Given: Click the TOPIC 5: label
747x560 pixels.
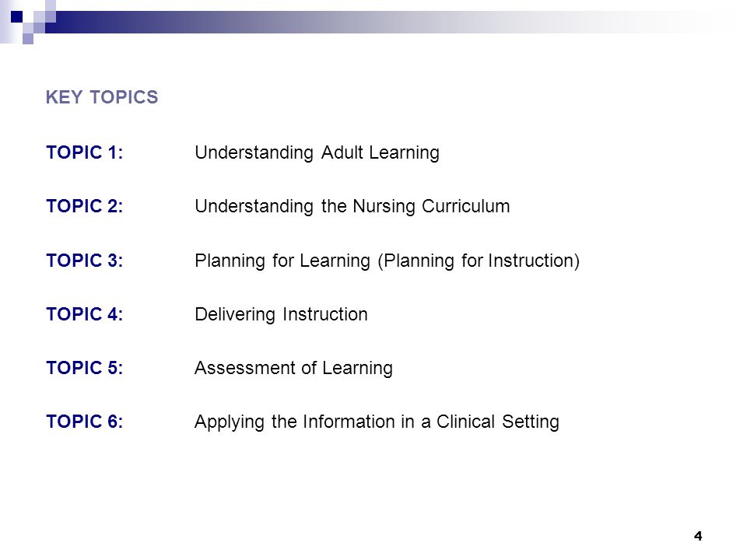Looking at the screenshot, I should click(85, 368).
